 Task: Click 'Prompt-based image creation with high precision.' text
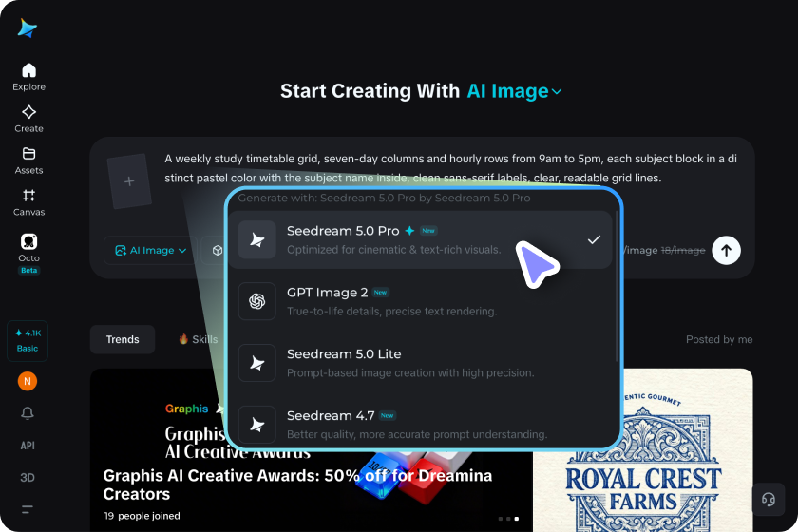tap(410, 372)
